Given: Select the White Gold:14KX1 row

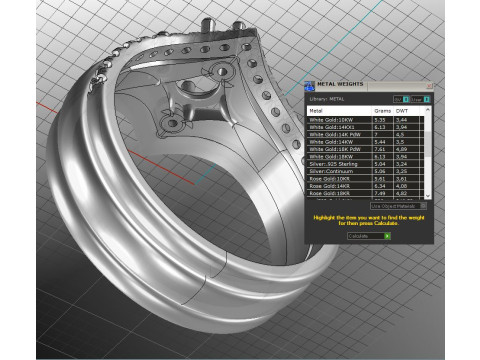Looking at the screenshot, I should 365,127.
